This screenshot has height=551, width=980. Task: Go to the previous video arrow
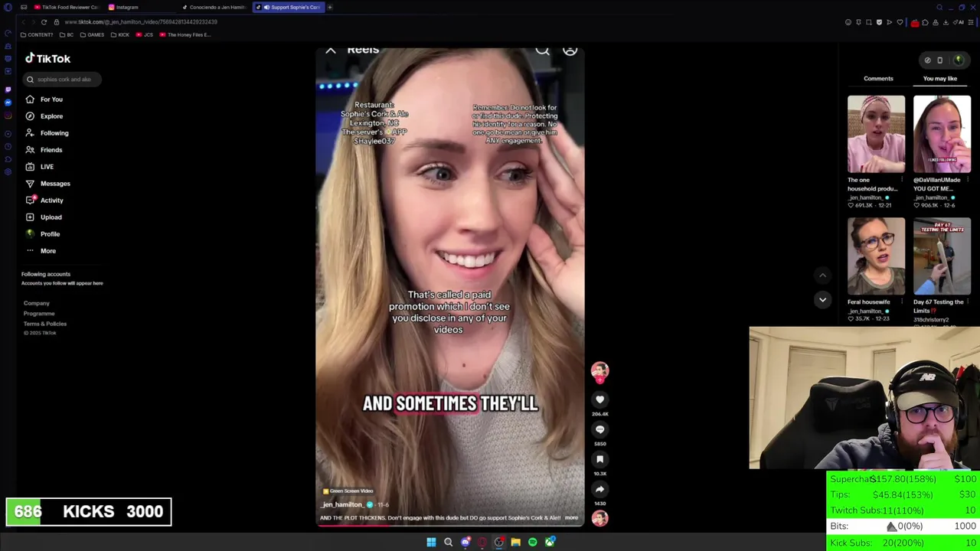click(822, 275)
